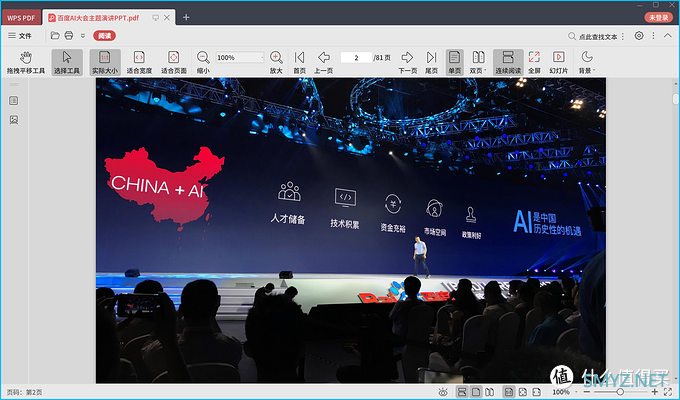Open the 背景 background moon dropdown
Screen dimensions: 680x400
point(587,62)
